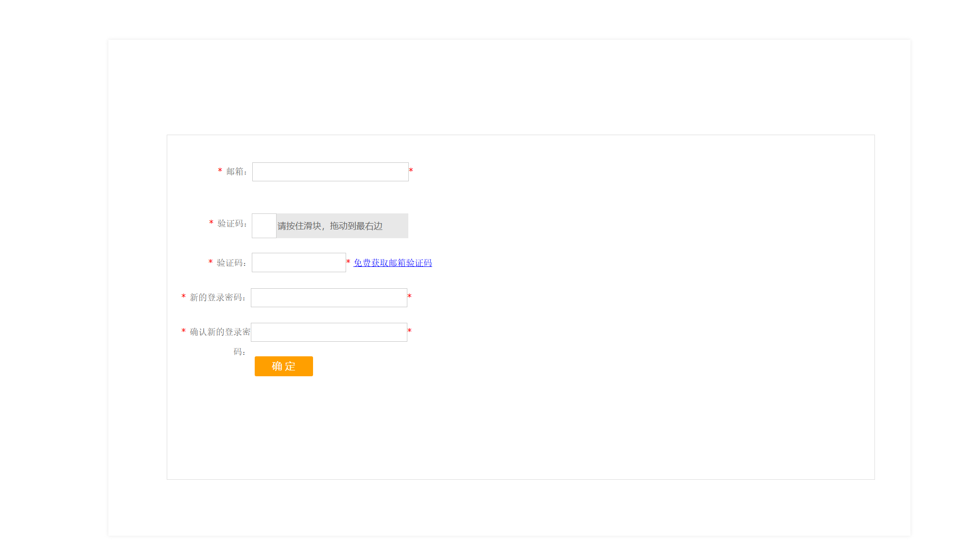Click red asterisk before 免费获取邮箱验证码 link
Screen dimensions: 979x560
click(348, 262)
